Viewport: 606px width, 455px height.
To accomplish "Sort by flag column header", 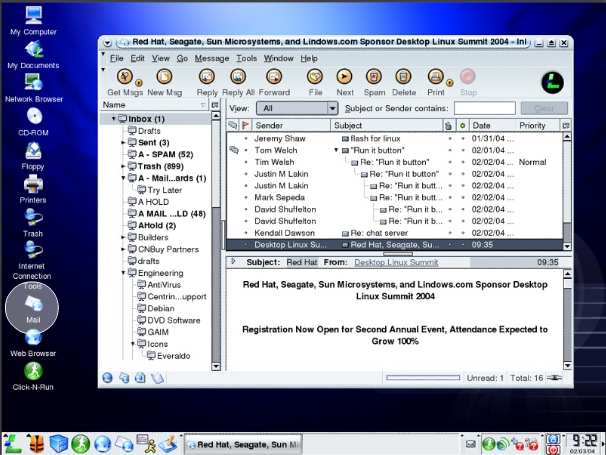I will tap(245, 125).
